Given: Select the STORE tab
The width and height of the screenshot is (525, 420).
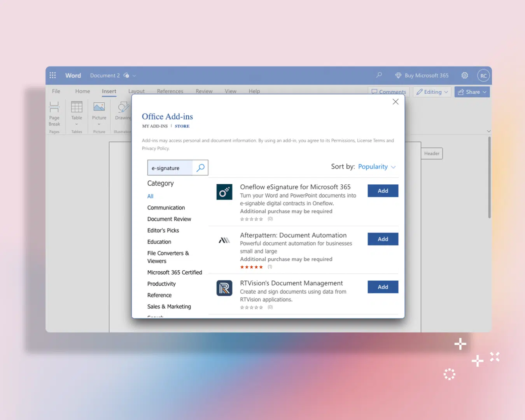Looking at the screenshot, I should click(x=182, y=126).
